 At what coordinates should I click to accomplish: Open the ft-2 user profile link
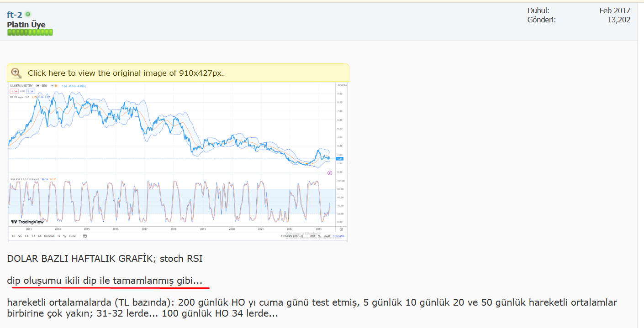tap(15, 15)
